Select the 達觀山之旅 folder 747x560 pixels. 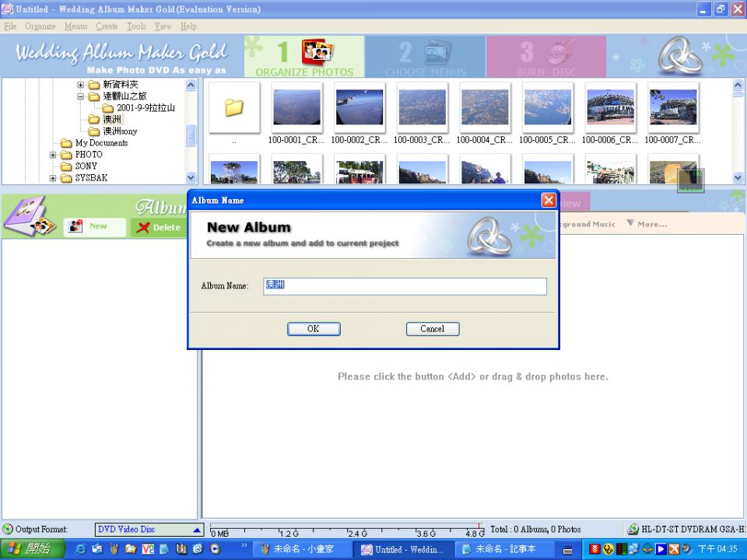click(124, 96)
